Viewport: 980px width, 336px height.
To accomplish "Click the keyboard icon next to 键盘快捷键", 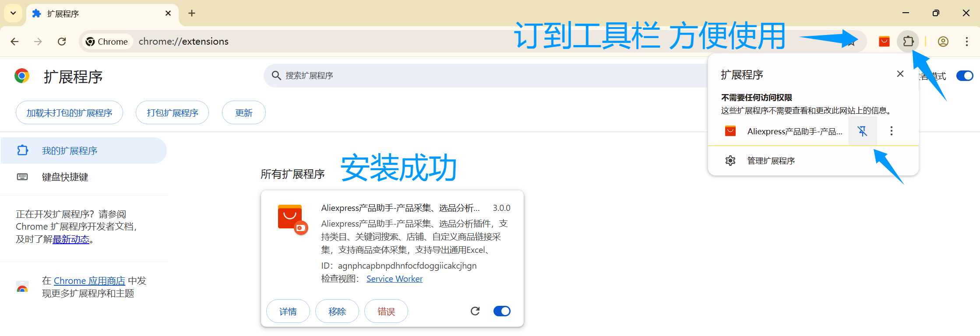I will pyautogui.click(x=22, y=177).
